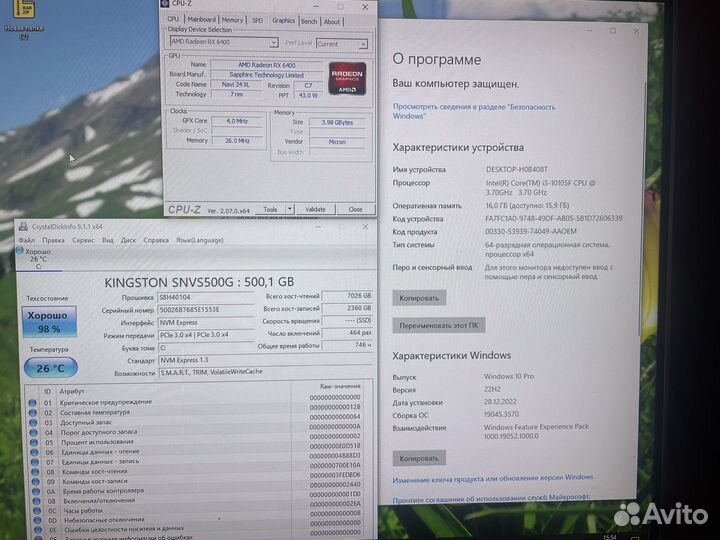Click the Validate button in CPU-Z
This screenshot has height=540, width=720.
[x=315, y=209]
